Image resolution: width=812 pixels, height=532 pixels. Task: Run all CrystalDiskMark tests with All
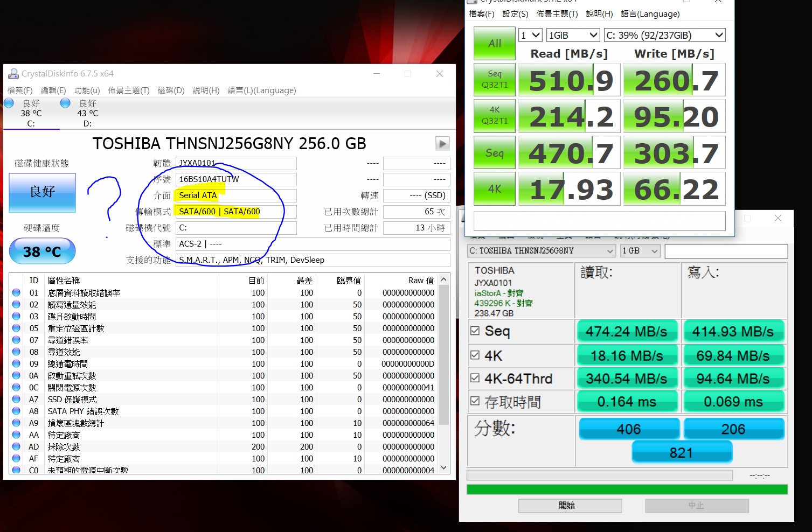495,44
